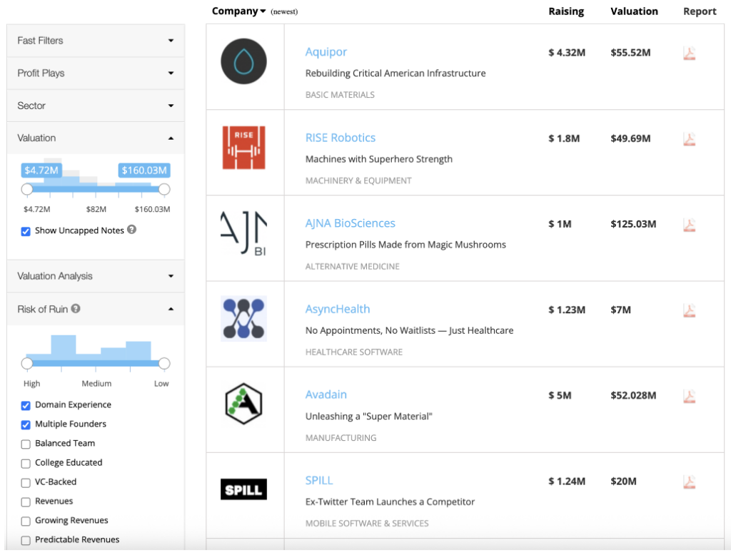This screenshot has height=560, width=731.
Task: Click the Aquipor water drop logo
Action: point(244,61)
